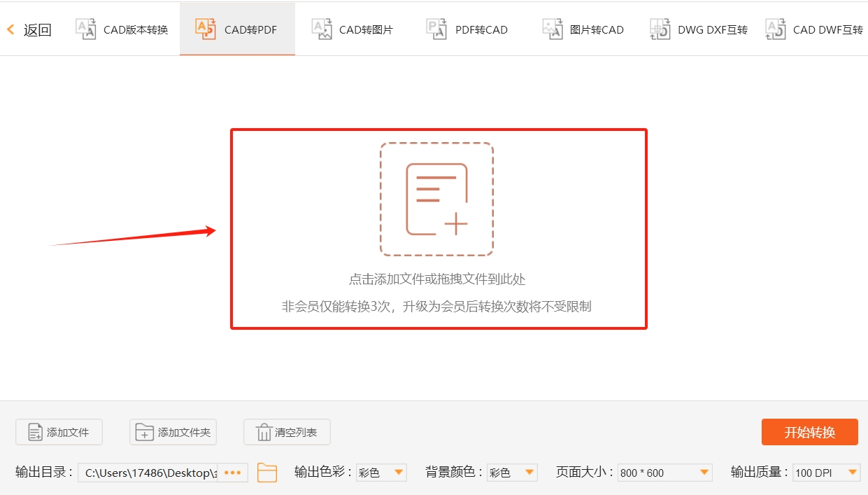
Task: Switch to the CAD转PDF tab
Action: point(236,29)
